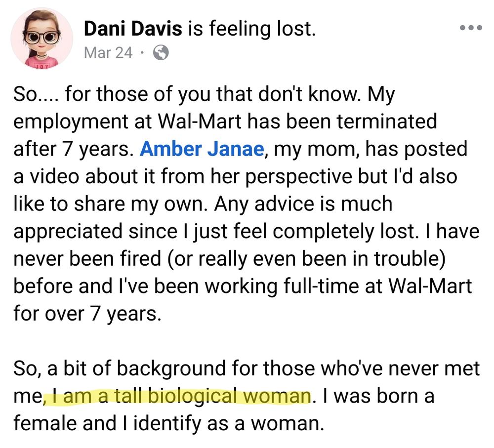This screenshot has height=448, width=494.
Task: Open the tagged Amber Janae profile link
Action: click(202, 149)
